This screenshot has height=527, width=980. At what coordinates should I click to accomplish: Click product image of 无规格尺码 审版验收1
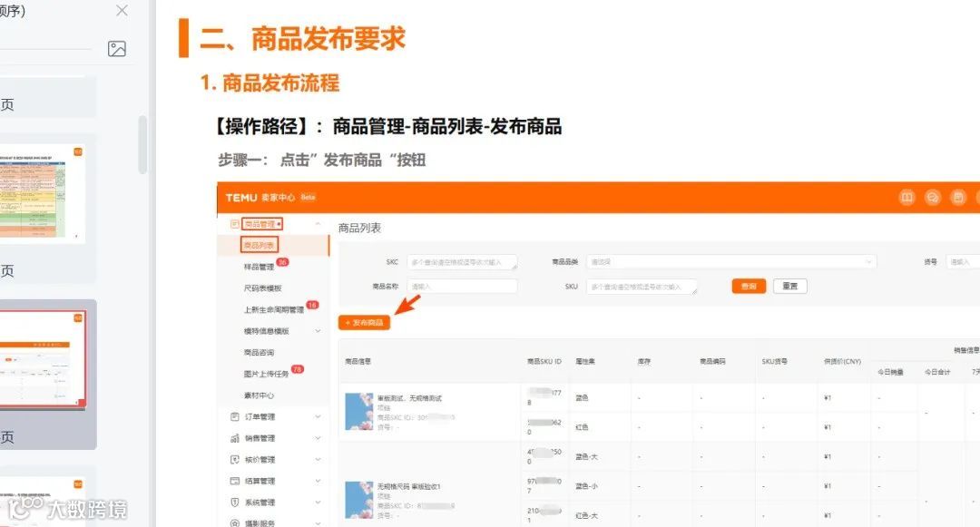tap(358, 500)
